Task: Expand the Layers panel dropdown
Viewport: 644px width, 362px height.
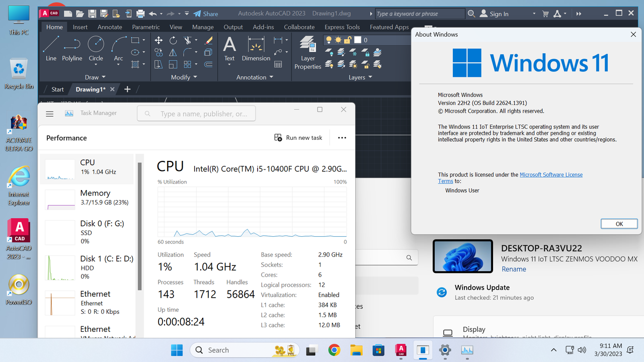Action: click(x=361, y=77)
